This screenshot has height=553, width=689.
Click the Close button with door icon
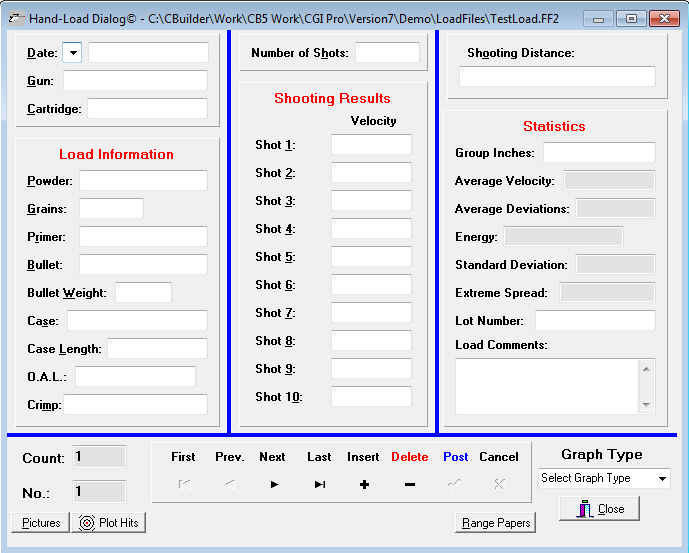click(599, 509)
